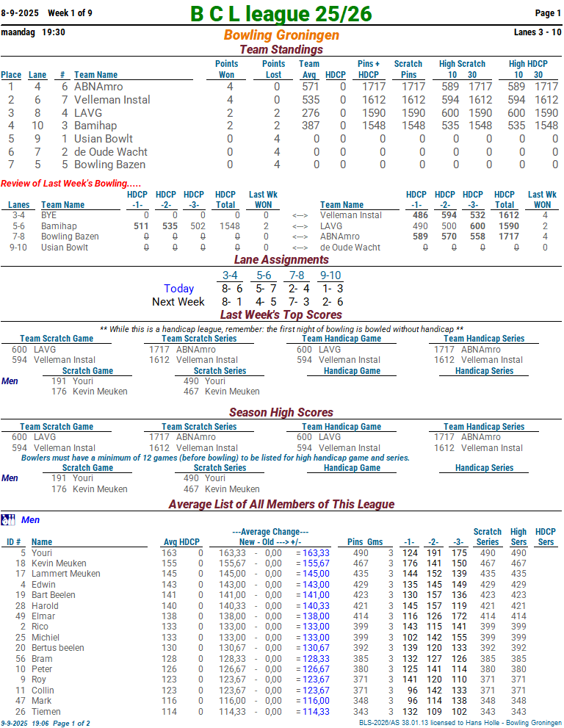Viewport: 564px width, 728px height.
Task: Click the 'Points Won' column header
Action: point(226,69)
